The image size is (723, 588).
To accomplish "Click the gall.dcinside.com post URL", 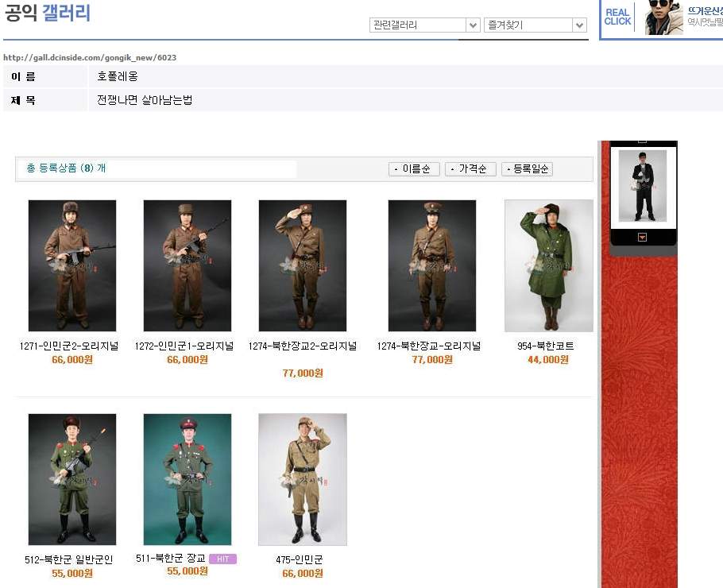I will point(90,58).
